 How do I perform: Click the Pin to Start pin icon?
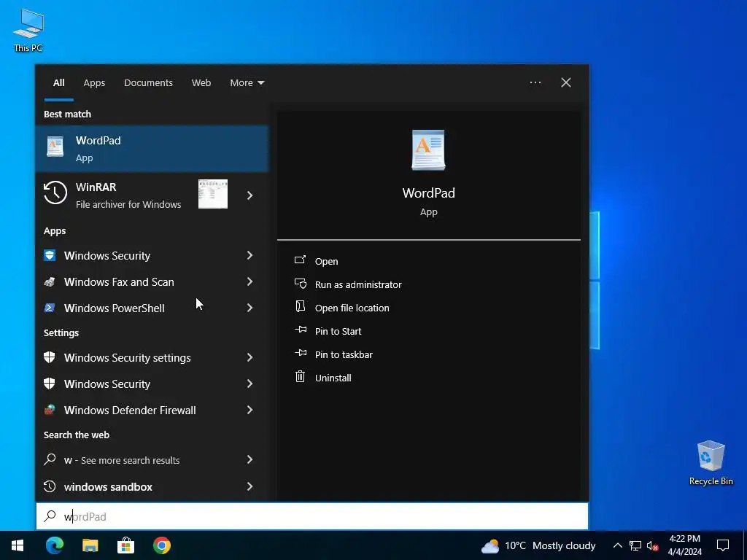(300, 330)
